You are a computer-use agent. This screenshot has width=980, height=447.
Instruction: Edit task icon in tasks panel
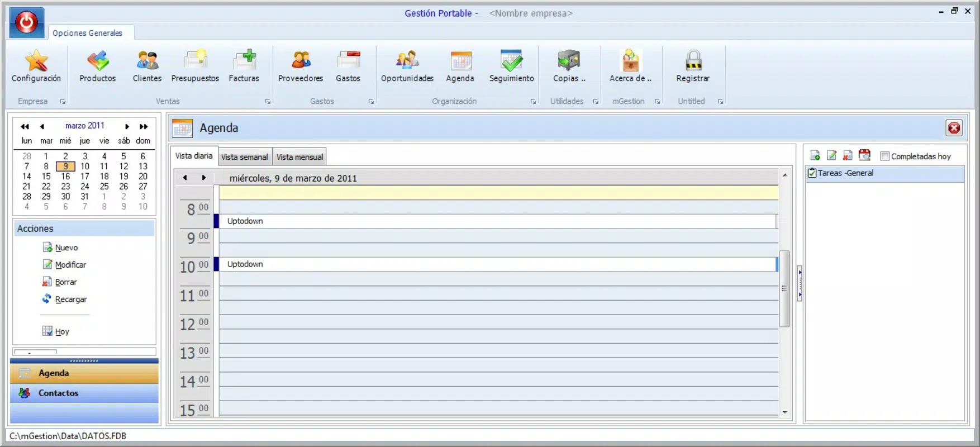coord(831,155)
